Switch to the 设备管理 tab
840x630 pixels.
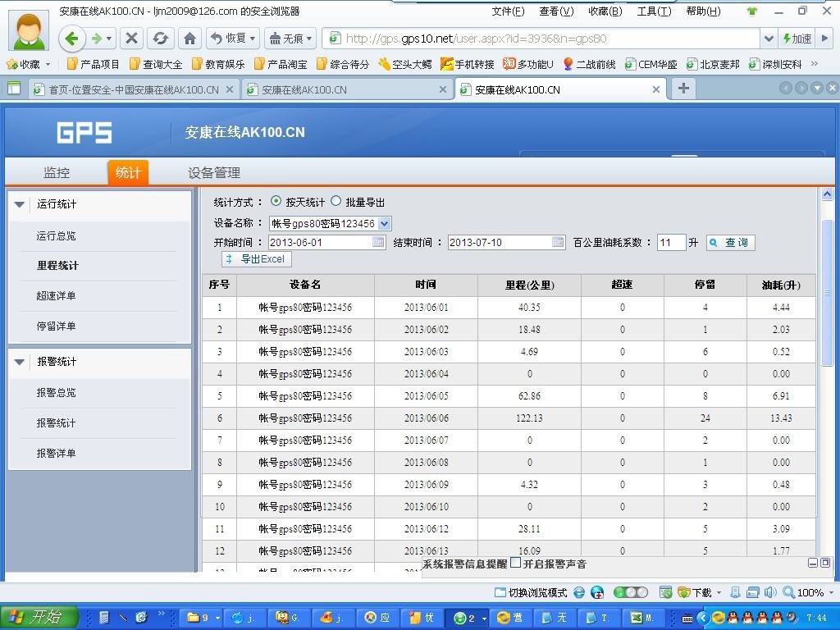pyautogui.click(x=214, y=172)
